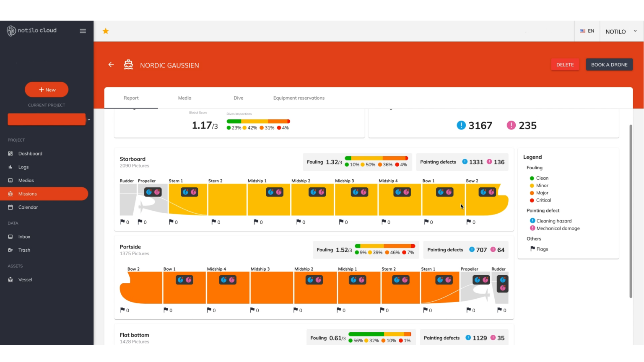Screen dimensions: 644x362
Task: Click the vertical page scrollbar
Action: 631,209
